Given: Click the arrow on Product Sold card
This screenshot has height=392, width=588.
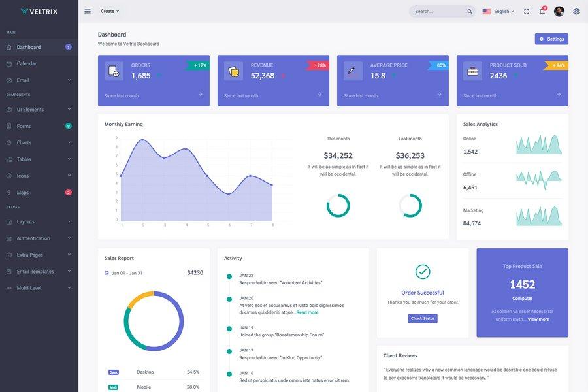Looking at the screenshot, I should pos(559,95).
